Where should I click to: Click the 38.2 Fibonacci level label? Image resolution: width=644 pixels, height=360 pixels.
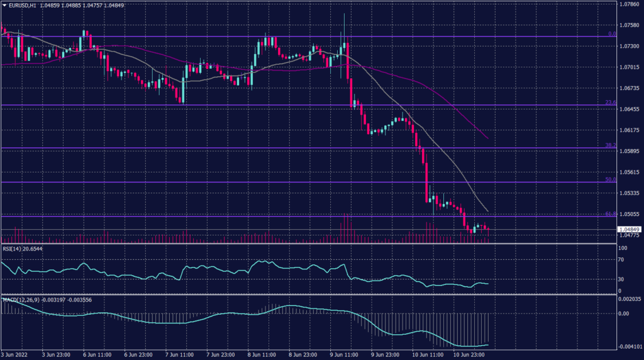(x=609, y=145)
